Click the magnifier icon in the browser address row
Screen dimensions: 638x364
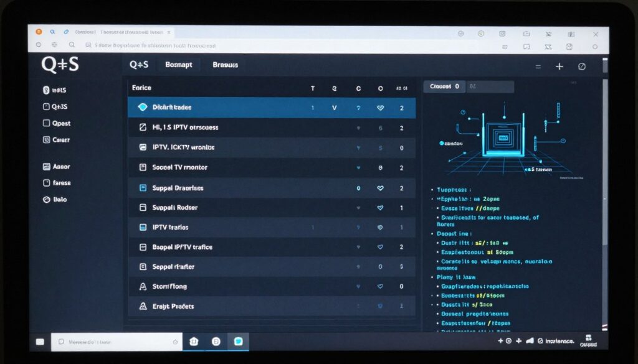click(x=72, y=45)
